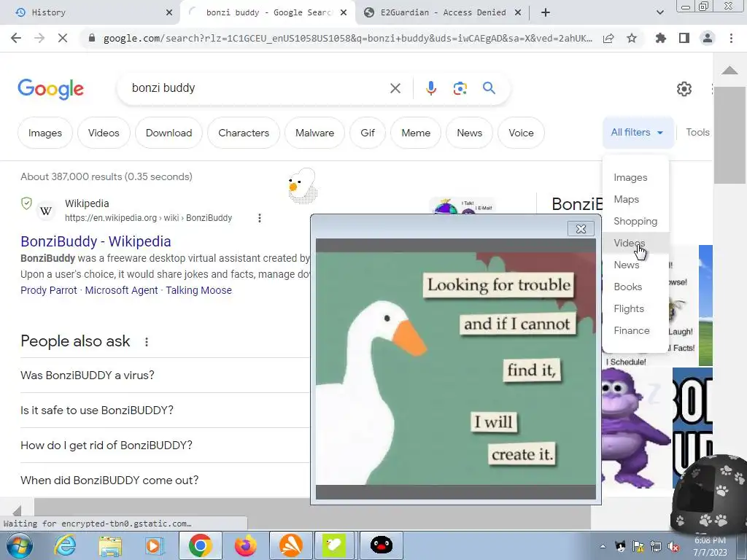Open File Explorer from the taskbar

(110, 545)
